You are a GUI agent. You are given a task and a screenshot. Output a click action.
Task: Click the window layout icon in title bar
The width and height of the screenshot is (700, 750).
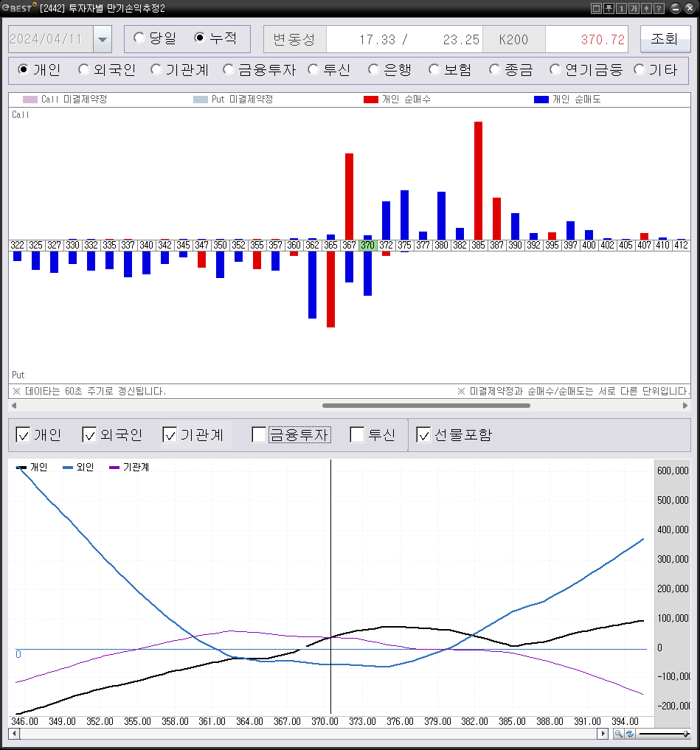[x=596, y=8]
